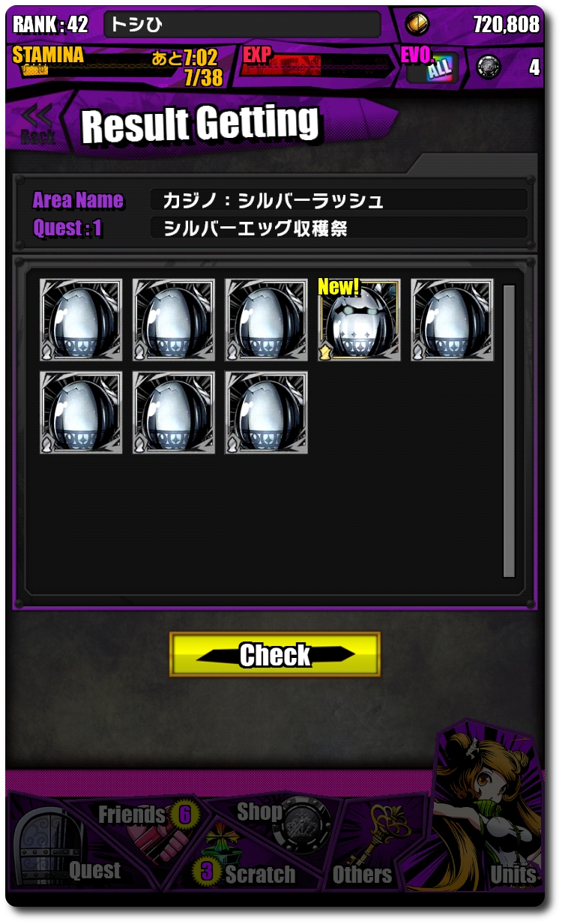Tap the red EXP progress bar
Image resolution: width=562 pixels, height=924 pixels.
(318, 66)
